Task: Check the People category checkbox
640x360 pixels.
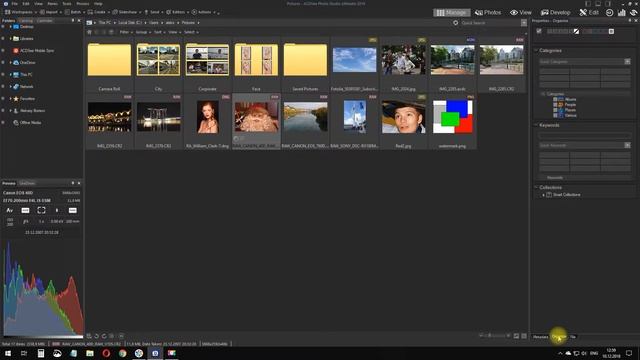Action: coord(555,104)
